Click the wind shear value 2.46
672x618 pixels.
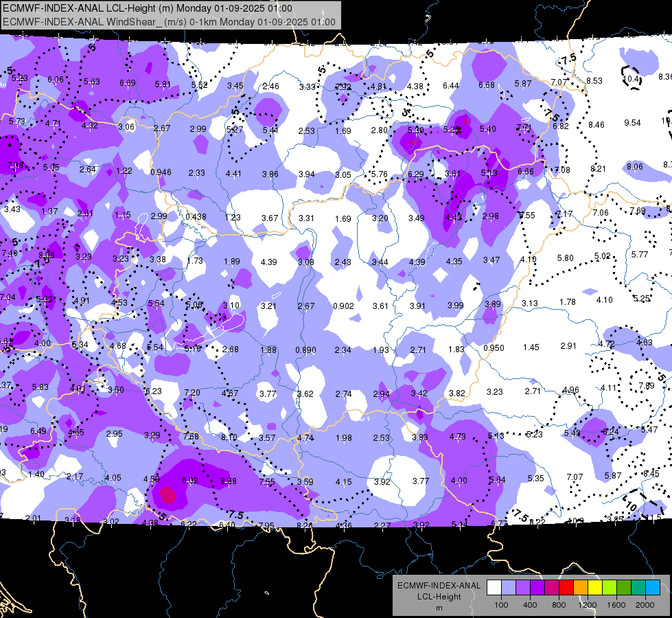[x=271, y=87]
